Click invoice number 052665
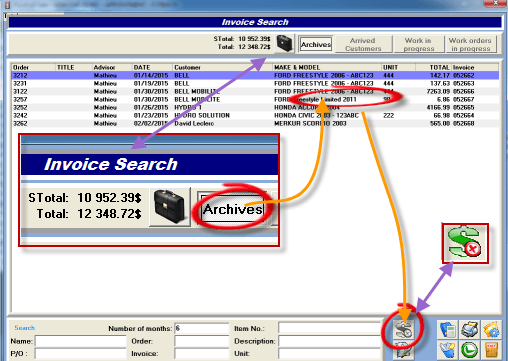508x361 pixels. pyautogui.click(x=463, y=107)
